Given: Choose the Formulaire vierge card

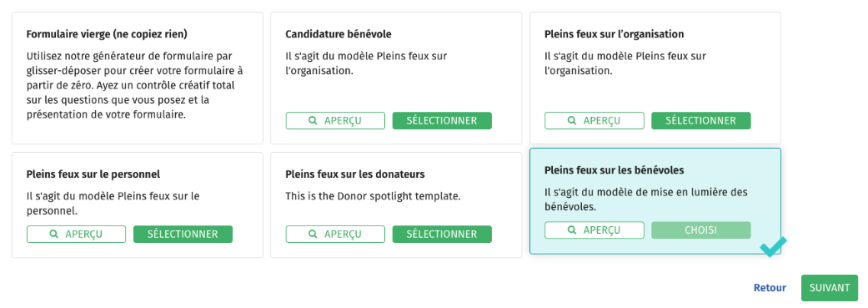Looking at the screenshot, I should click(138, 78).
